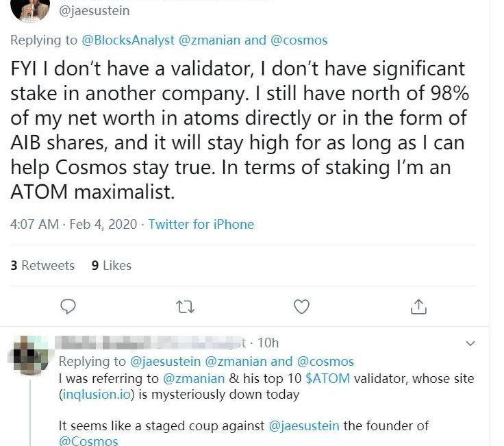The width and height of the screenshot is (504, 446).
Task: Open the share tweet icon
Action: 418,307
